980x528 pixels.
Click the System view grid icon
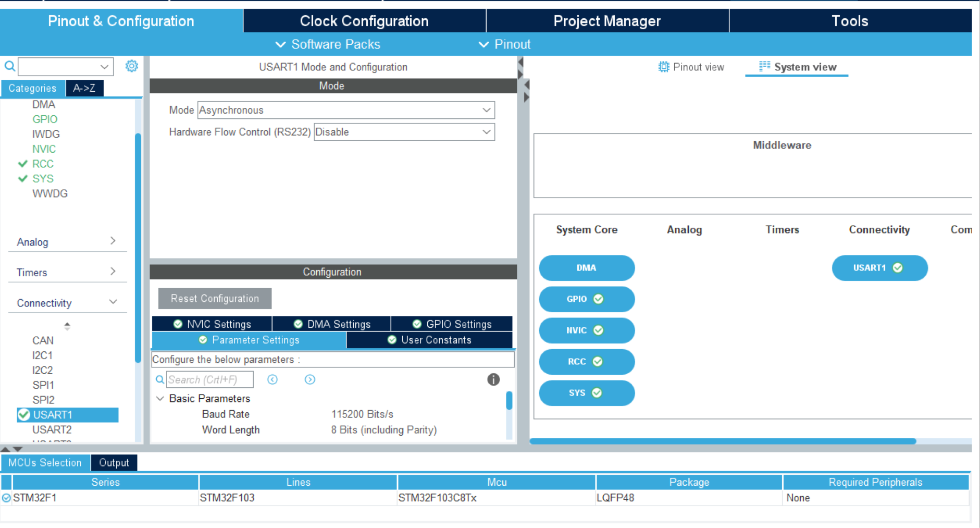(764, 66)
